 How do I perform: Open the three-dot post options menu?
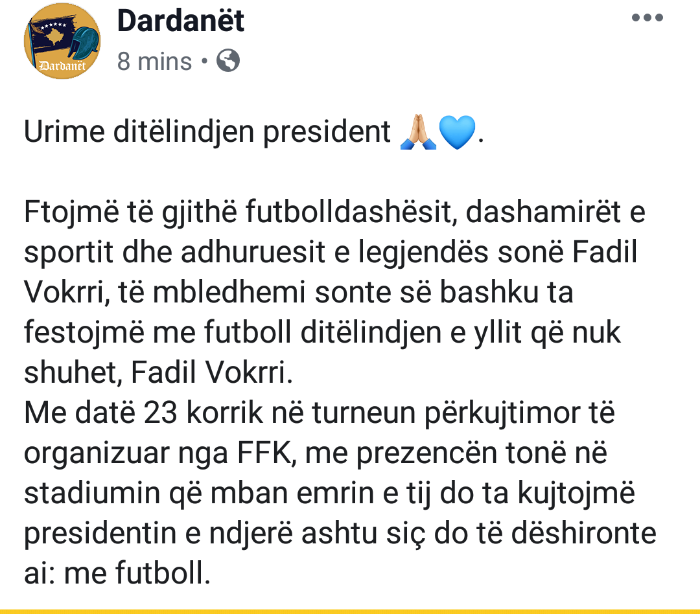pyautogui.click(x=647, y=17)
